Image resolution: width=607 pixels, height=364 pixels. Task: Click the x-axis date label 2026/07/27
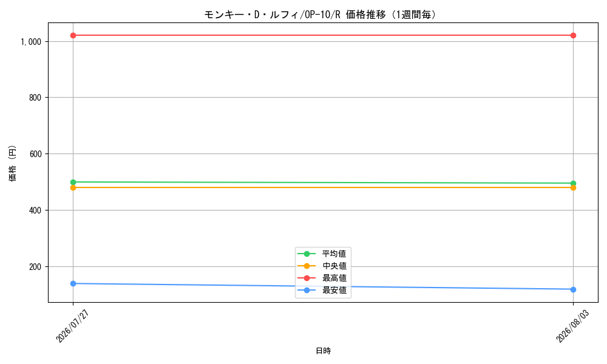click(x=73, y=326)
